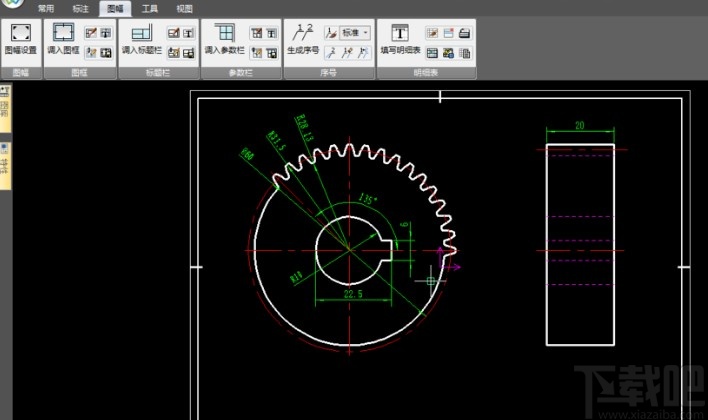Click the application logo button
Image resolution: width=708 pixels, height=420 pixels.
tap(10, 5)
